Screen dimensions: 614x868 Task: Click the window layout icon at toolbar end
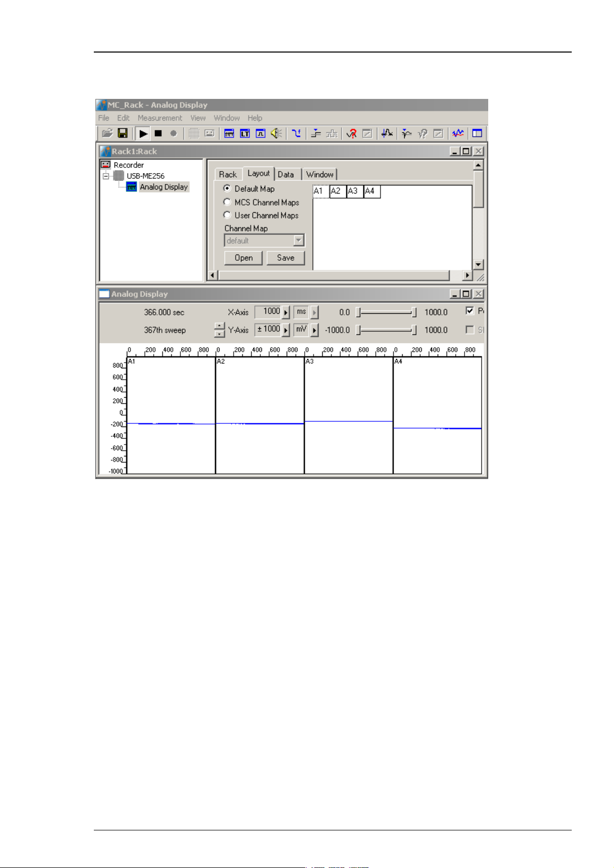[x=477, y=133]
